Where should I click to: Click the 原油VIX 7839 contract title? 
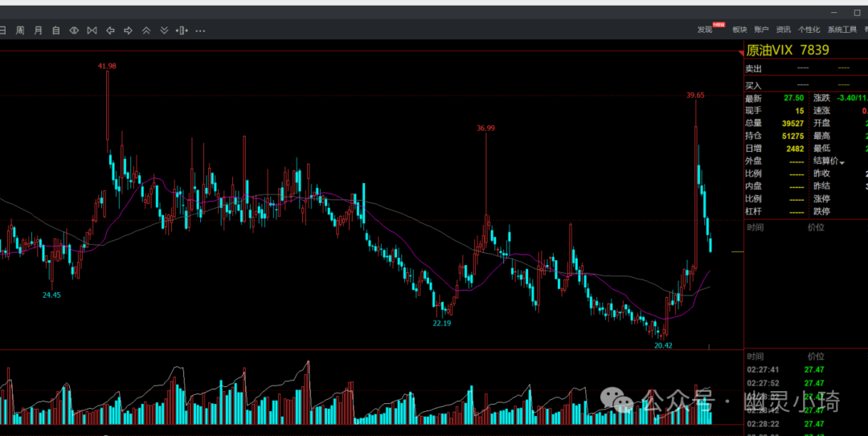788,50
